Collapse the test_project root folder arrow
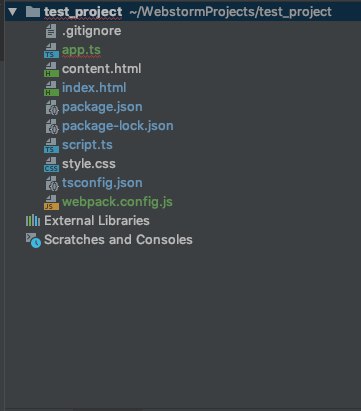 coord(13,12)
